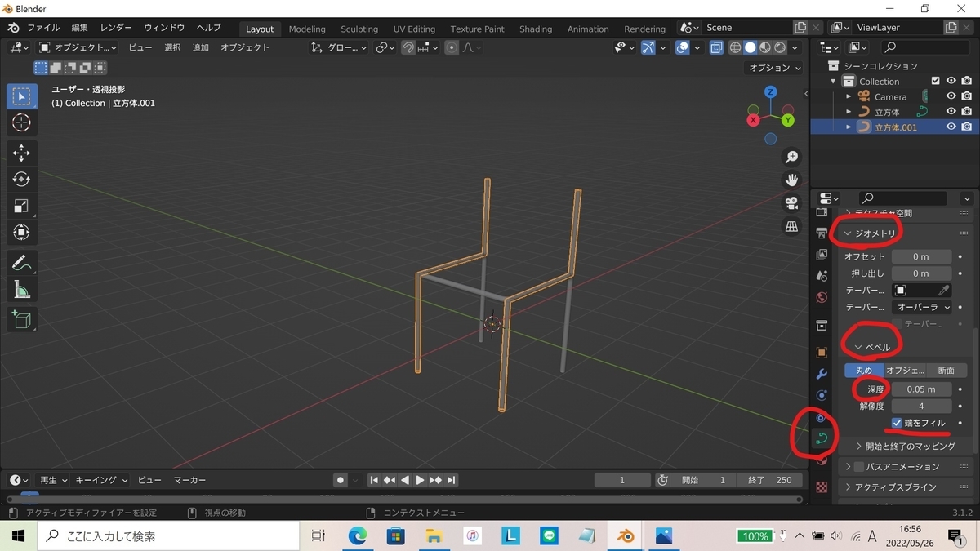This screenshot has height=551, width=980.
Task: Open the オーバーラ taper mode dropdown
Action: pos(922,307)
